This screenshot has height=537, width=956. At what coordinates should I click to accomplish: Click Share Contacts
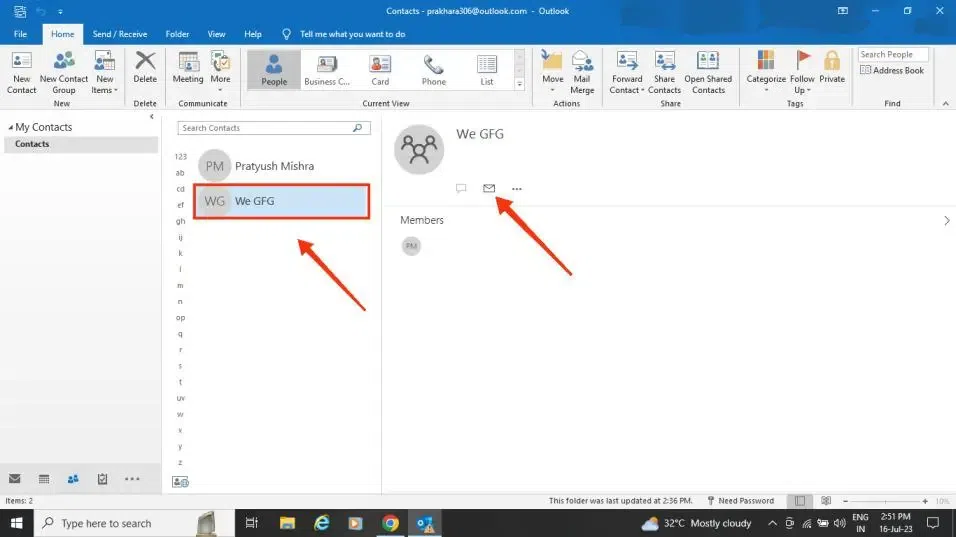point(664,73)
